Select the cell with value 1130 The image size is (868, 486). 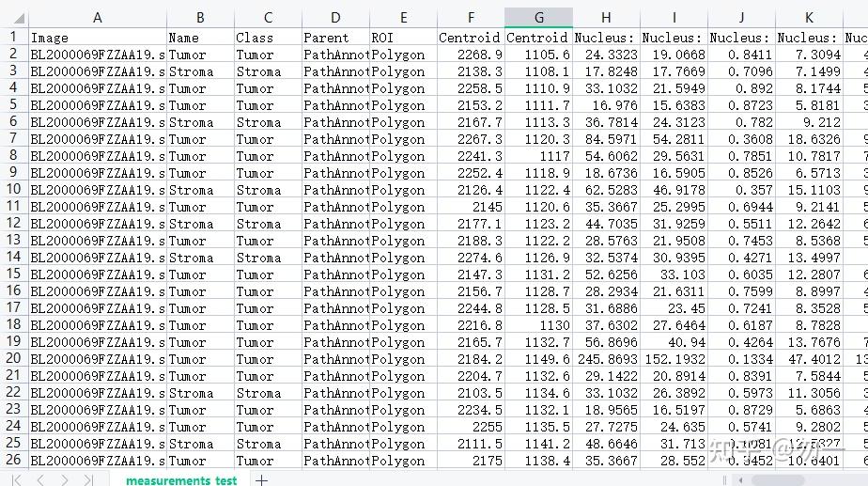pos(538,324)
